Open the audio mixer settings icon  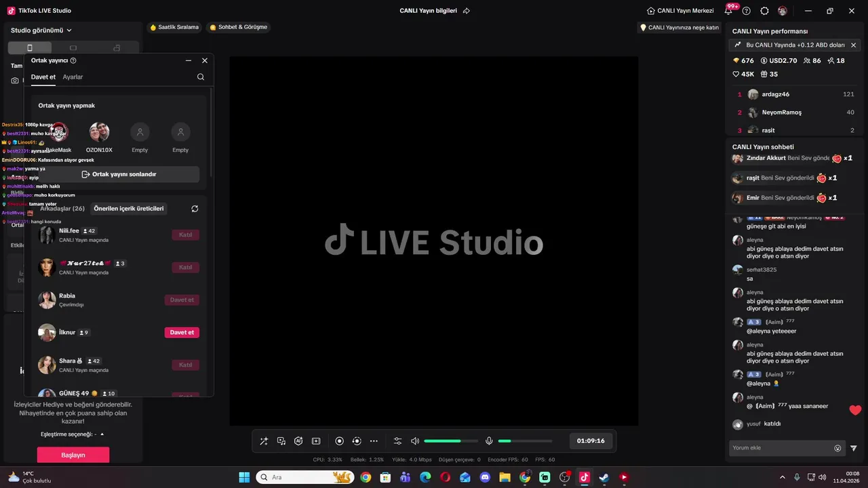[398, 441]
